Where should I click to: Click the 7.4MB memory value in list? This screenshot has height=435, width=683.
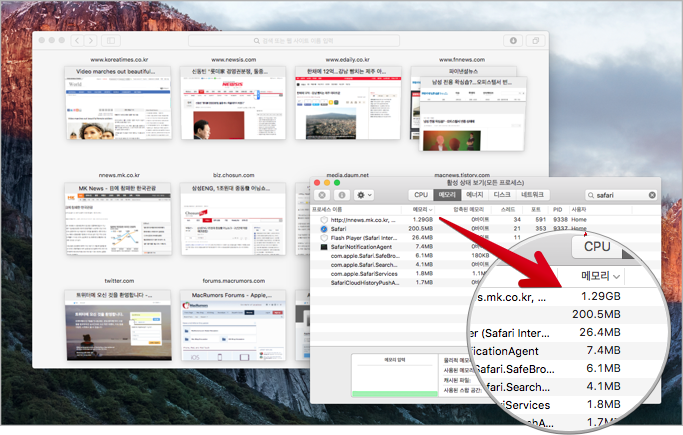(x=424, y=247)
